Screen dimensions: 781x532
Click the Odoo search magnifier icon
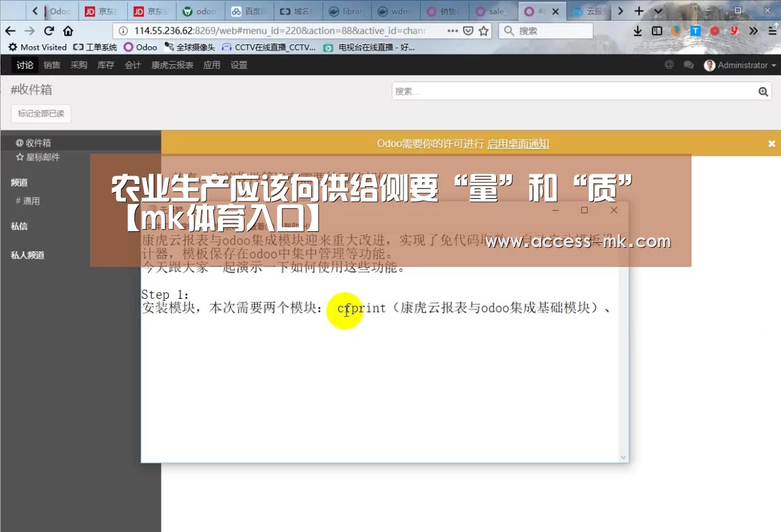pyautogui.click(x=763, y=91)
